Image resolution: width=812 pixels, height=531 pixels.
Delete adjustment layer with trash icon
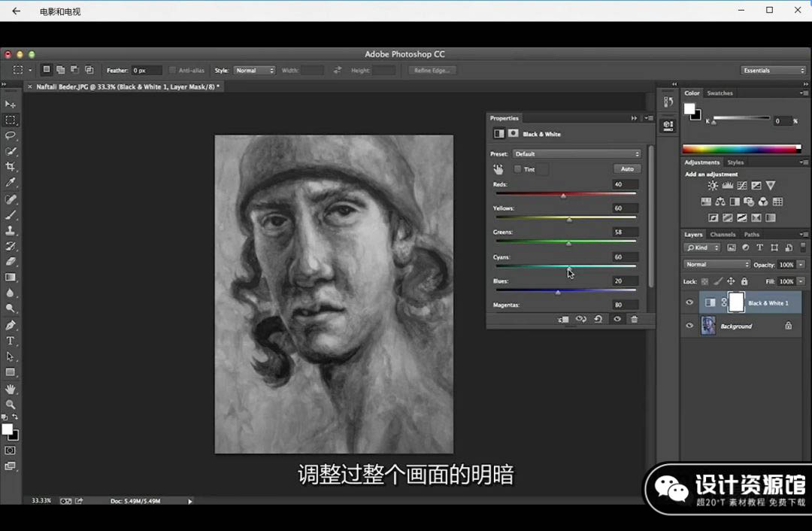pos(635,319)
